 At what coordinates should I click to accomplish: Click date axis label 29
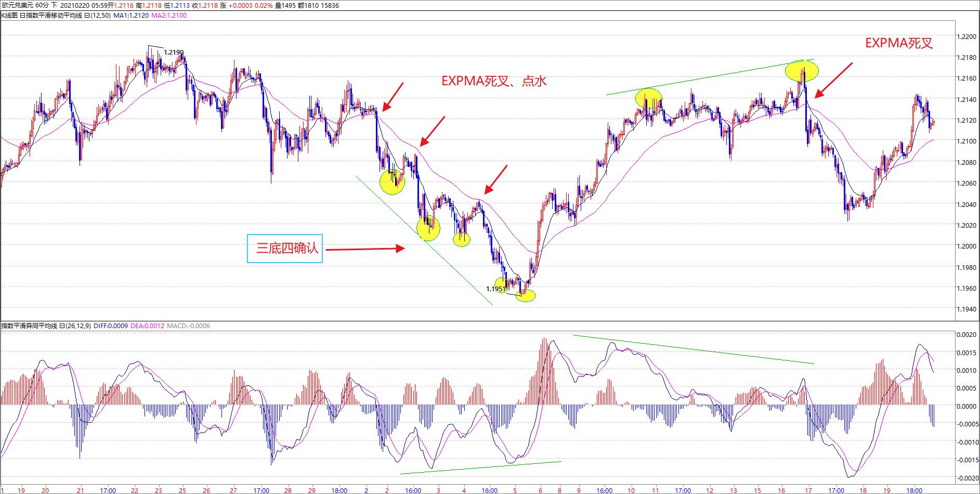[312, 490]
